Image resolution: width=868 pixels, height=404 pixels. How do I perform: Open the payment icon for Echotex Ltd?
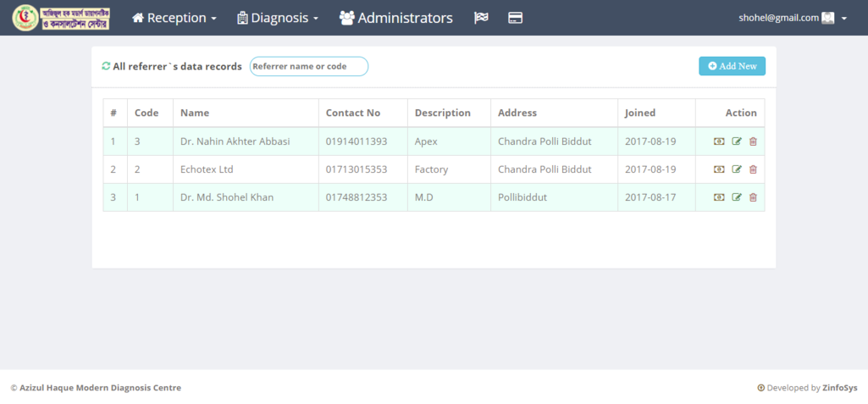pyautogui.click(x=719, y=169)
